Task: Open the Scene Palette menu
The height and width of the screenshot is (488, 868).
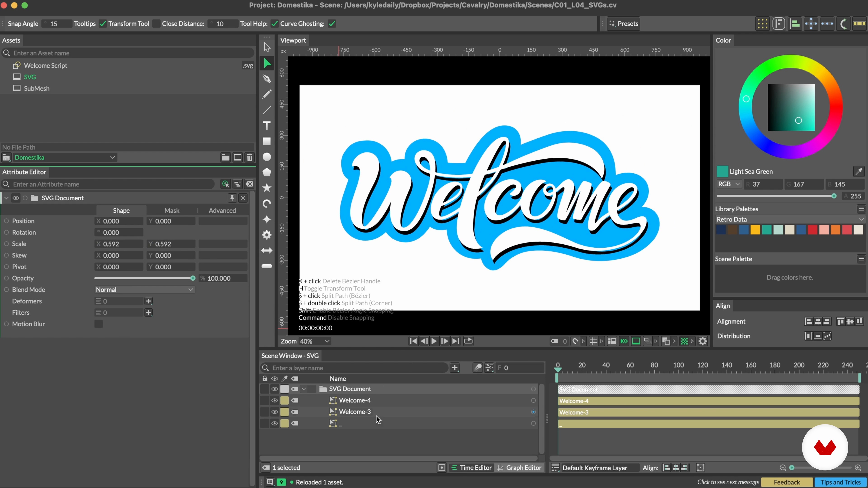Action: click(861, 259)
